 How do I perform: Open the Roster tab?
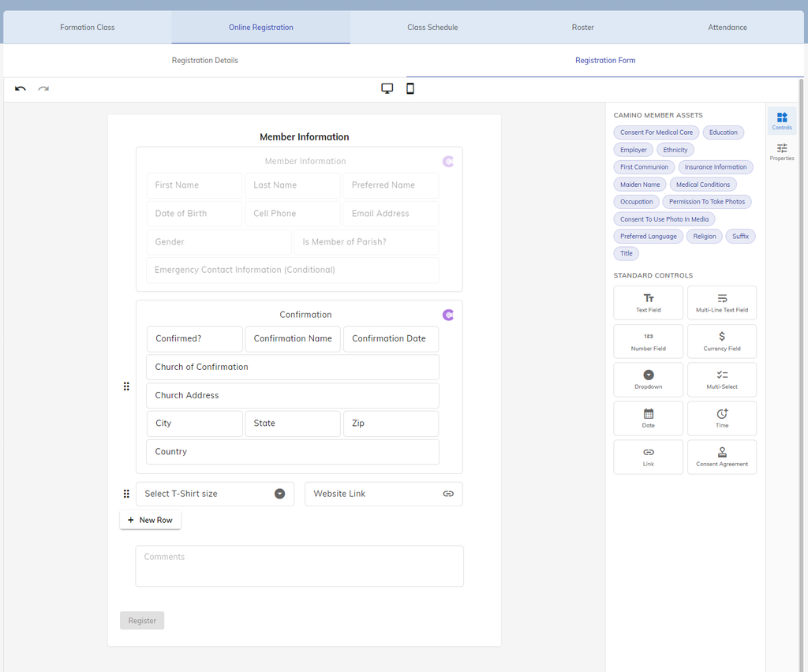pos(583,28)
